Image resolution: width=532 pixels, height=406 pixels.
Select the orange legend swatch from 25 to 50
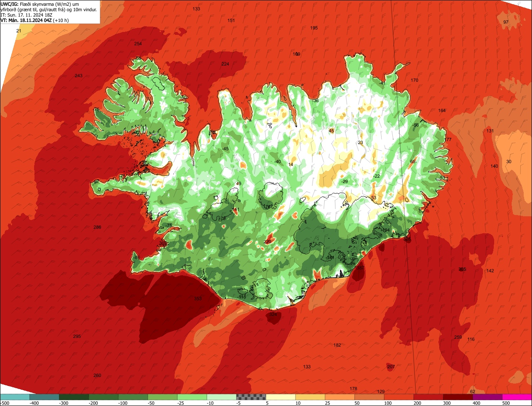point(340,397)
